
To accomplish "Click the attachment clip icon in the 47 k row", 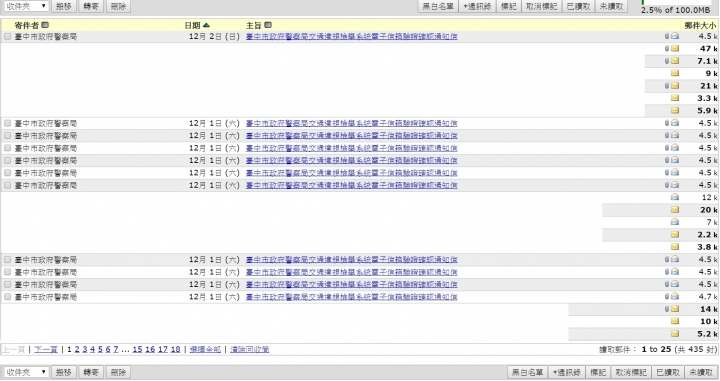I will pos(667,48).
